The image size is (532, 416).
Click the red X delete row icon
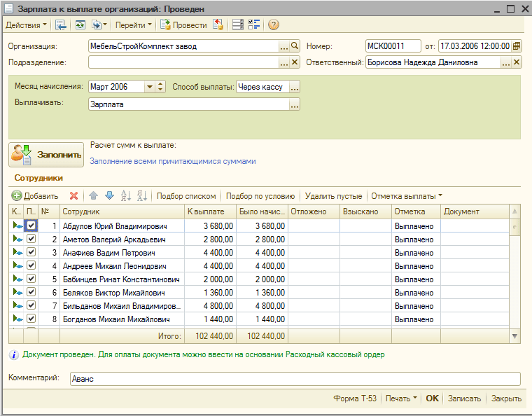(73, 196)
